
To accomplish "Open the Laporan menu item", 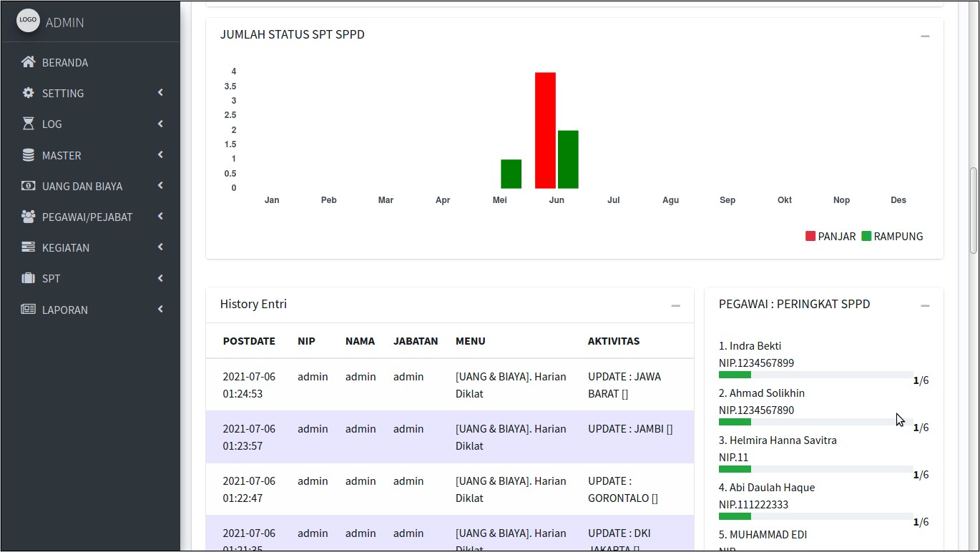I will click(x=90, y=310).
